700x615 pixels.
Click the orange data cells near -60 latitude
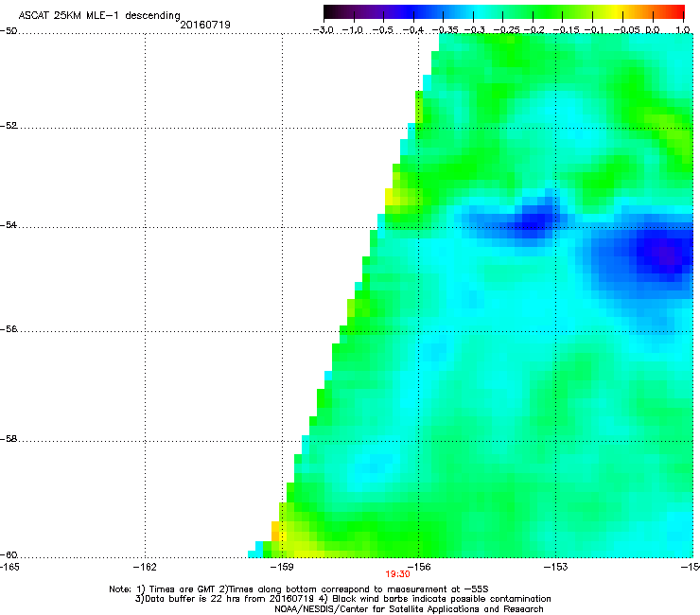click(275, 531)
